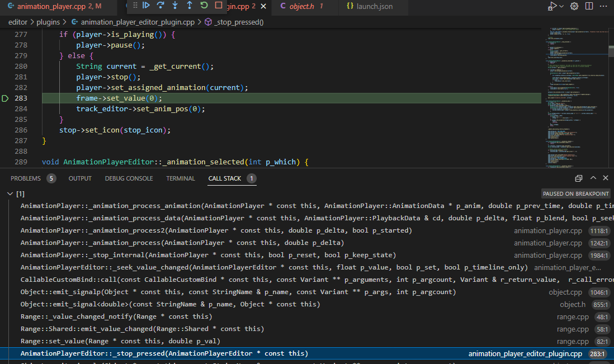The height and width of the screenshot is (364, 614).
Task: Click line number 277 in the gutter
Action: [x=21, y=35]
